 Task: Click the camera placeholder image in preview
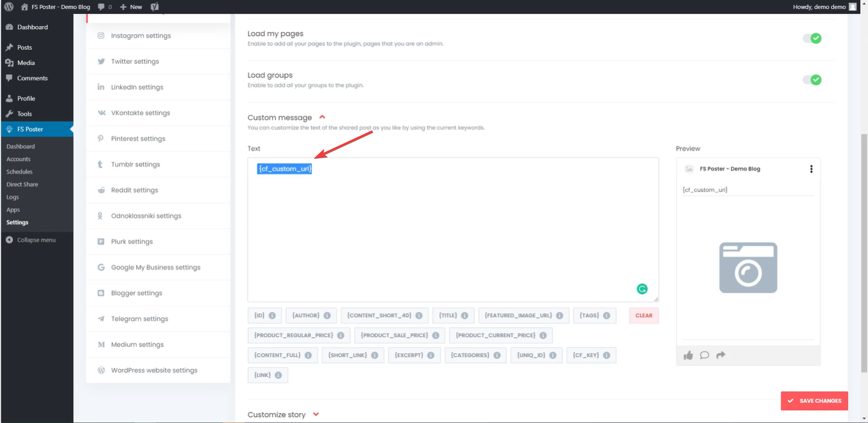coord(748,268)
